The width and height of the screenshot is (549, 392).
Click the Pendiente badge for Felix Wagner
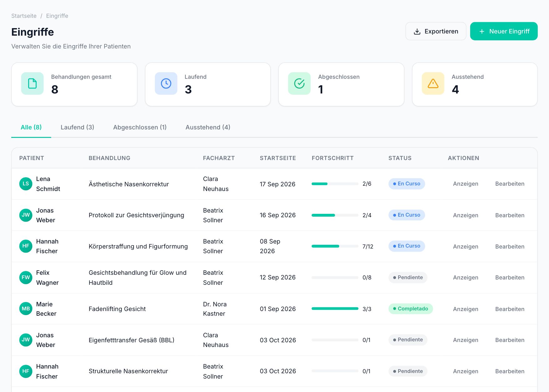pyautogui.click(x=408, y=277)
